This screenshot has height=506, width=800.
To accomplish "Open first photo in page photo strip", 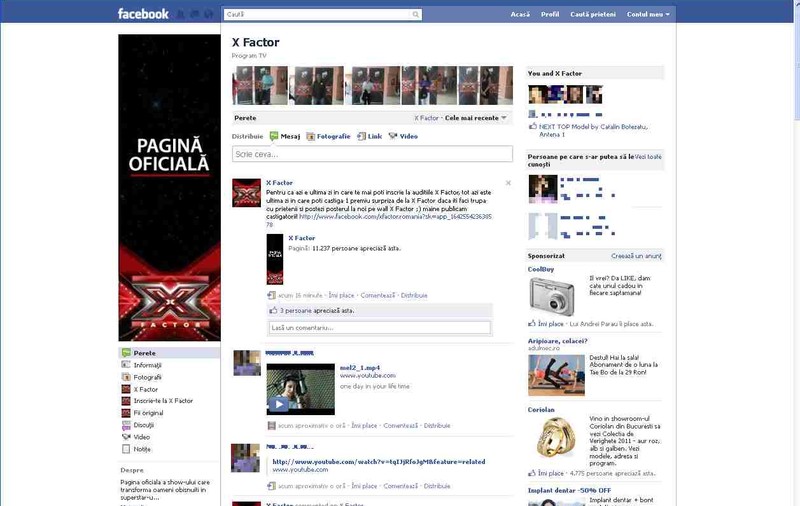I will 260,85.
